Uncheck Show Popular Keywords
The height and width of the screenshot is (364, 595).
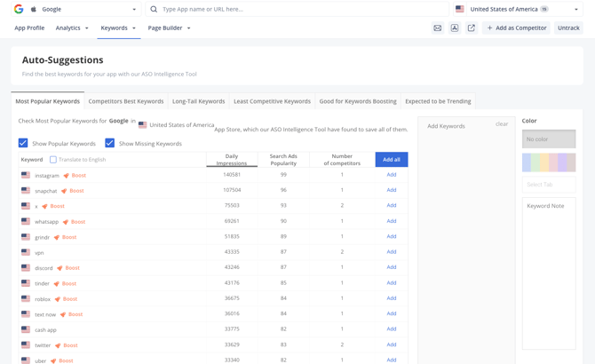click(23, 143)
